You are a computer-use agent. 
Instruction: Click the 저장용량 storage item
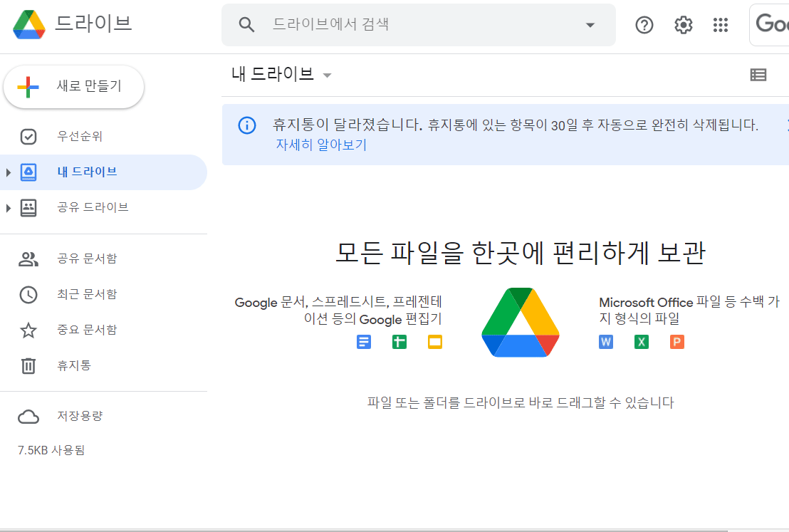[x=103, y=416]
